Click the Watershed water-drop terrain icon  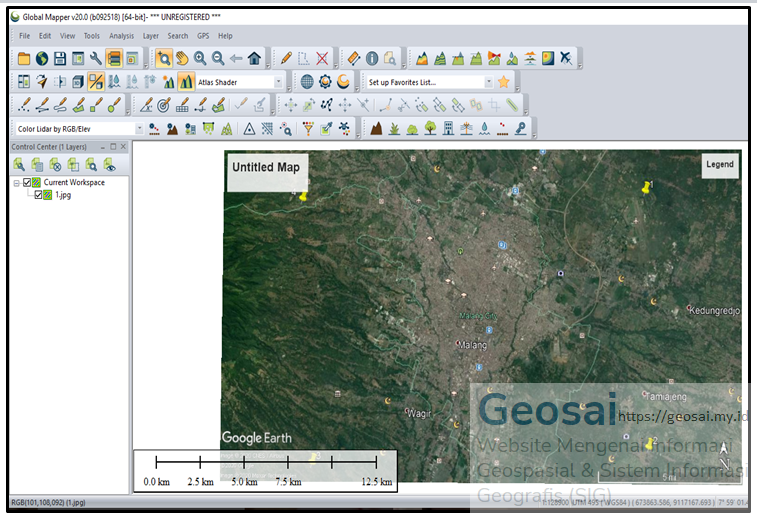512,58
